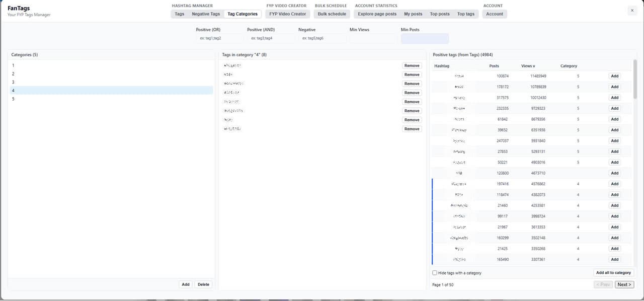The width and height of the screenshot is (644, 301).
Task: Add the tag with 178172 posts
Action: (x=614, y=87)
